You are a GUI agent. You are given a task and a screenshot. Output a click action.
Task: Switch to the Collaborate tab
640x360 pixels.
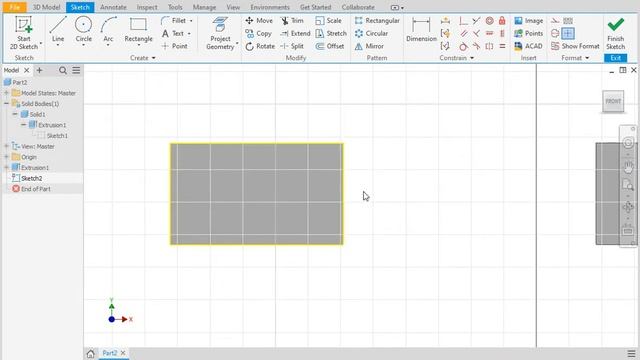(x=358, y=7)
